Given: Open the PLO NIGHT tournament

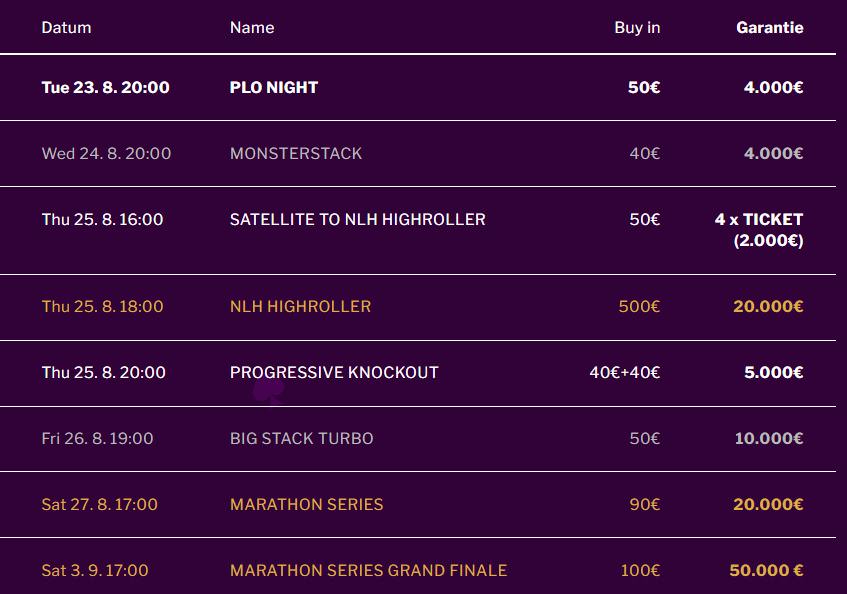Looking at the screenshot, I should tap(274, 87).
